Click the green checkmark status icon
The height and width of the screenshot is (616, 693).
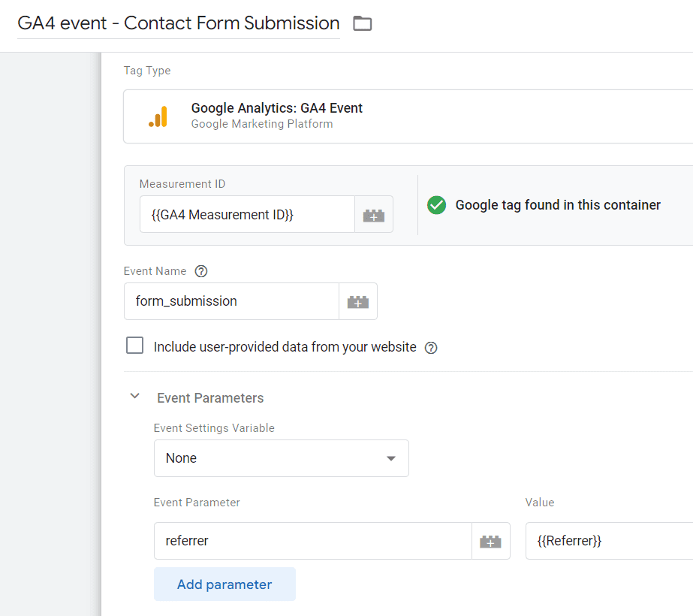pos(436,205)
